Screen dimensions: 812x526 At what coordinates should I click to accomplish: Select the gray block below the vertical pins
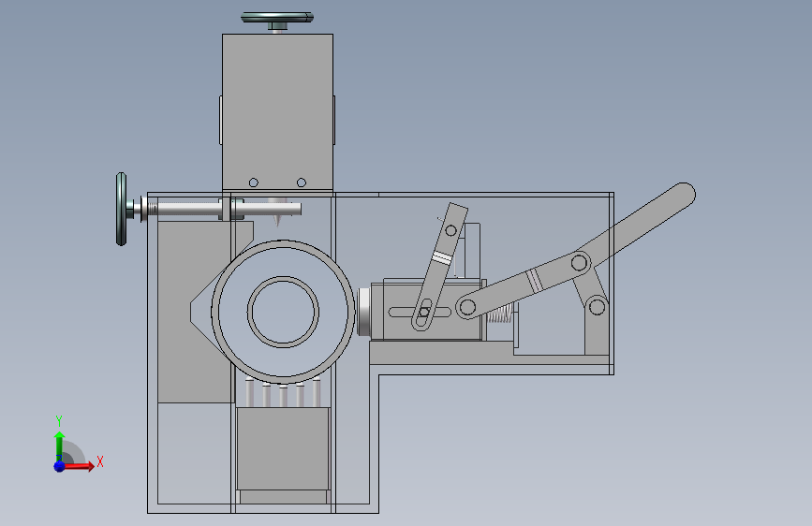click(283, 448)
